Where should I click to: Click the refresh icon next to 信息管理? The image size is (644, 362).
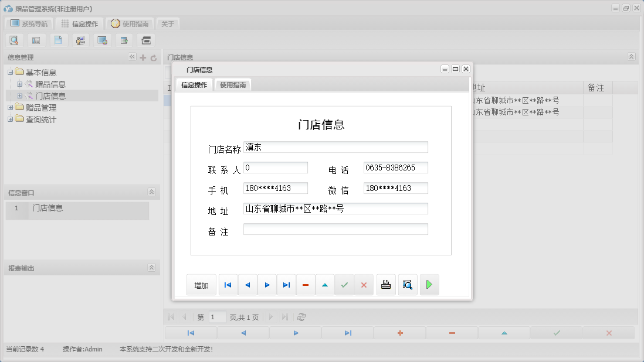(x=153, y=57)
